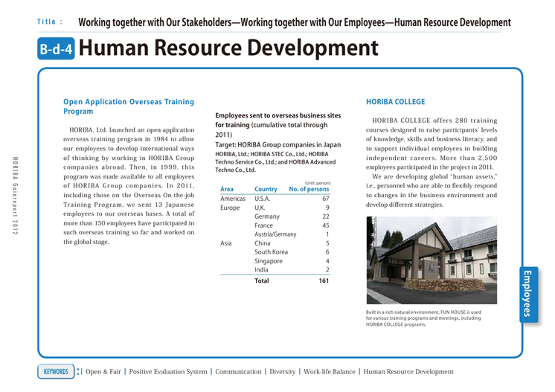Click the 'U.K.' country cell

tap(260, 208)
